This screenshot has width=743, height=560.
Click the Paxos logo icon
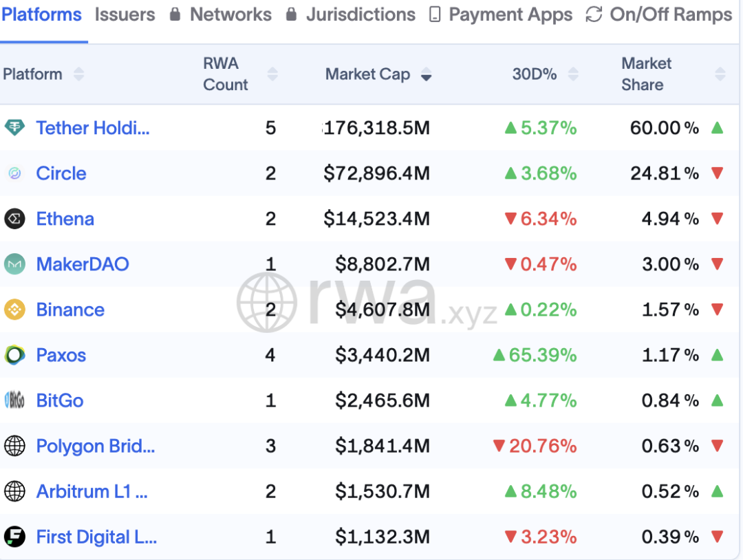click(x=14, y=355)
